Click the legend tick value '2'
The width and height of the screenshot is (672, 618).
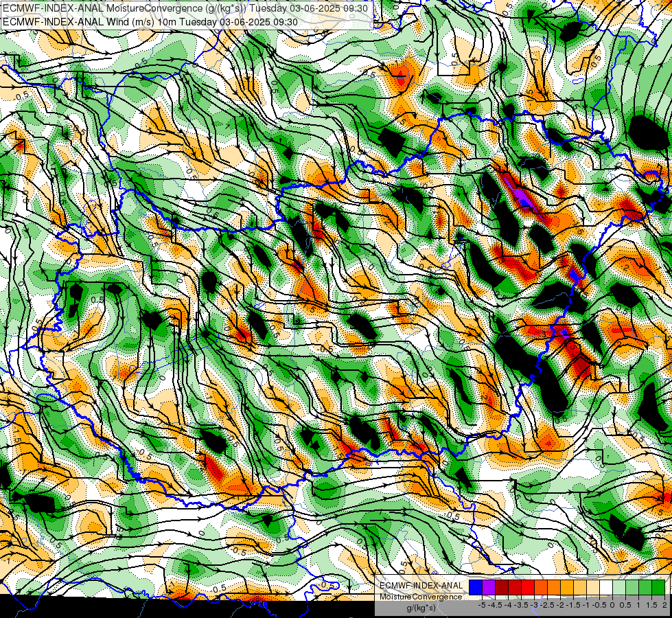tap(664, 605)
